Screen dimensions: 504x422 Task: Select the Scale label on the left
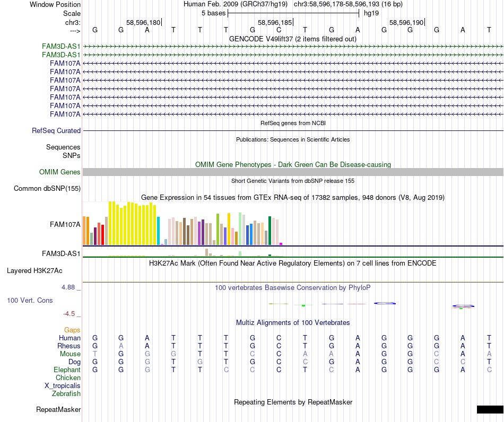[x=72, y=13]
